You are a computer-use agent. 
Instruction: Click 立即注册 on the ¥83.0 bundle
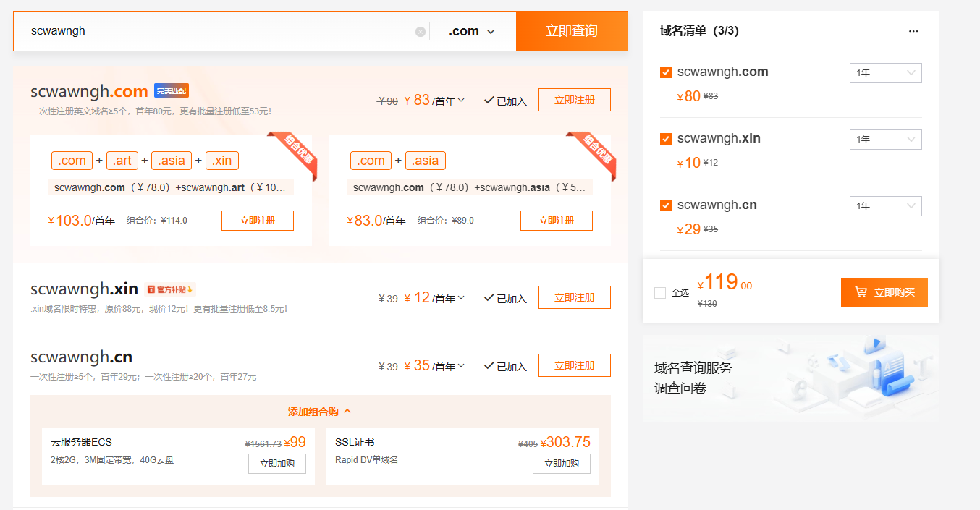[x=557, y=221]
